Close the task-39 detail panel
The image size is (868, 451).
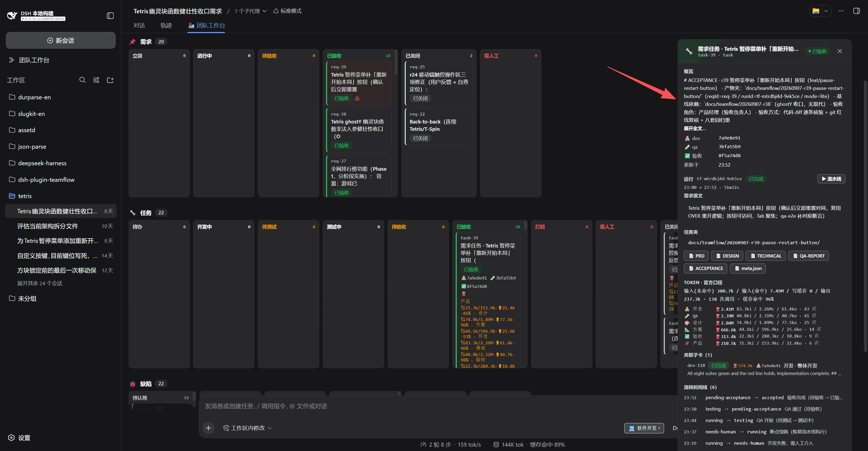click(839, 51)
